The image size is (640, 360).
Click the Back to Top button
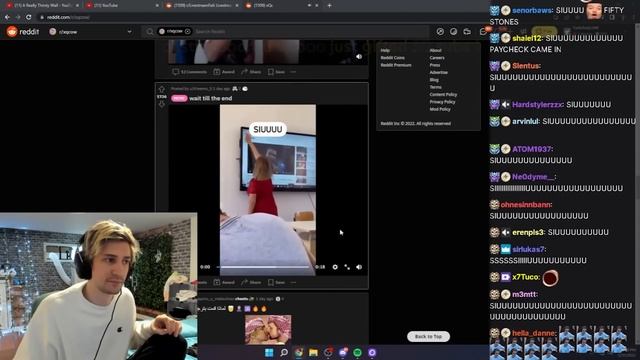428,336
